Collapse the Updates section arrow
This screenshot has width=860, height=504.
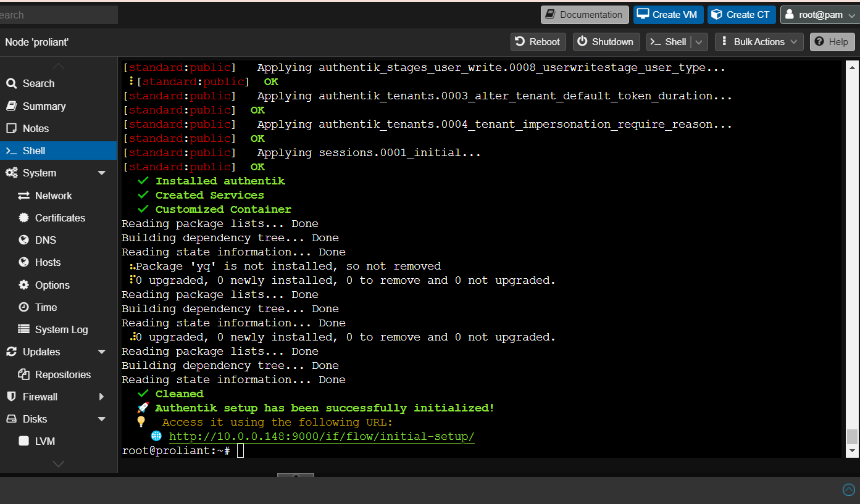pos(102,352)
